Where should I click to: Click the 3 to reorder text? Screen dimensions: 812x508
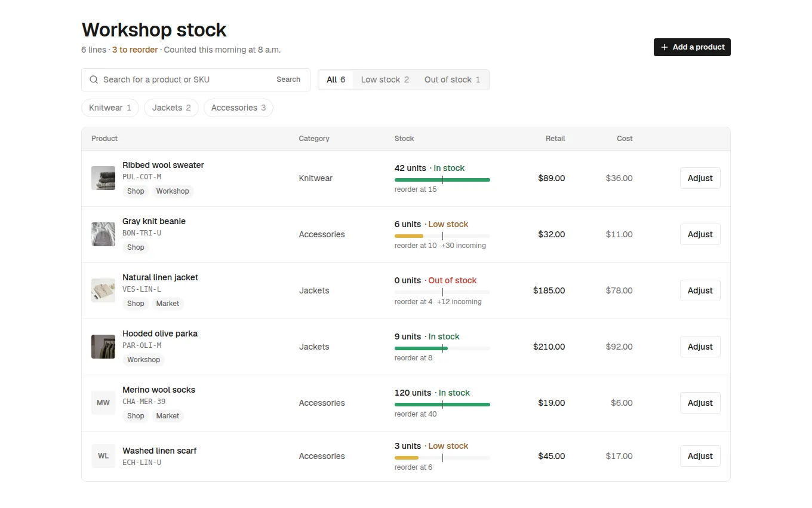135,50
